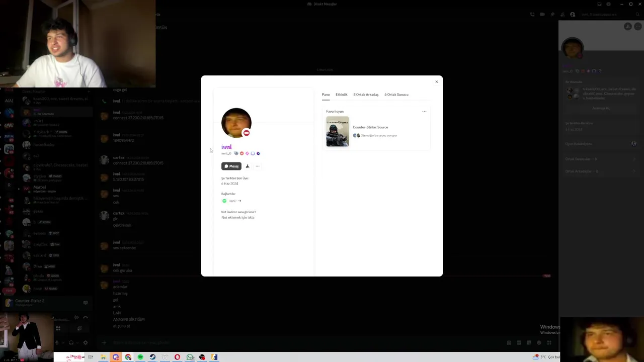Close the iwnl profile popup
Image resolution: width=644 pixels, height=362 pixels.
point(436,81)
